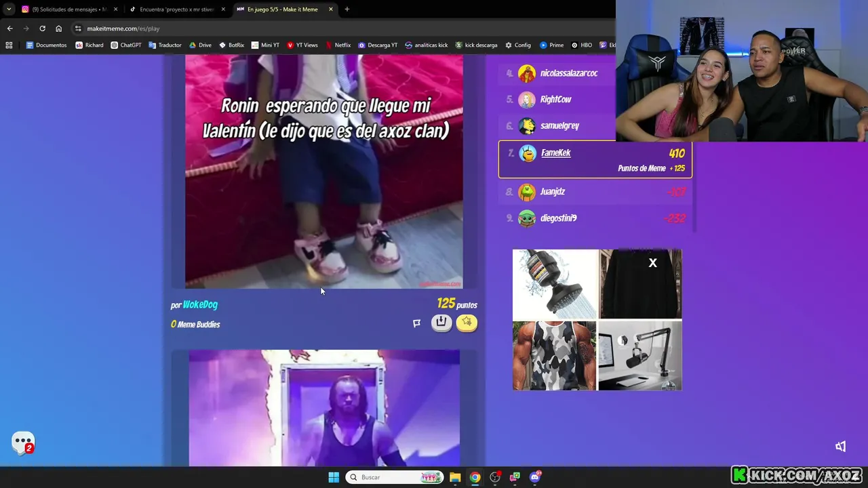
Task: Open the microphone arm ad product
Action: (x=640, y=356)
